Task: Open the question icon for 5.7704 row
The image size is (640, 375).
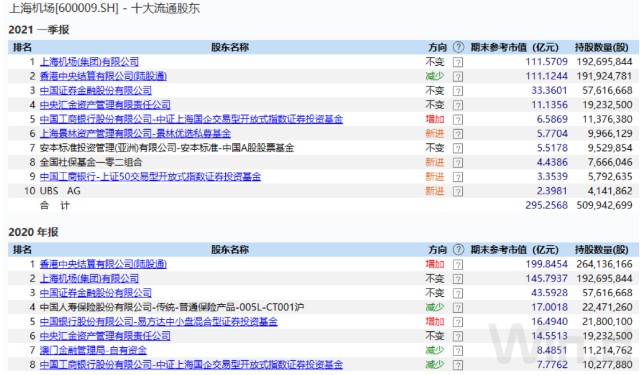Action: (x=458, y=134)
